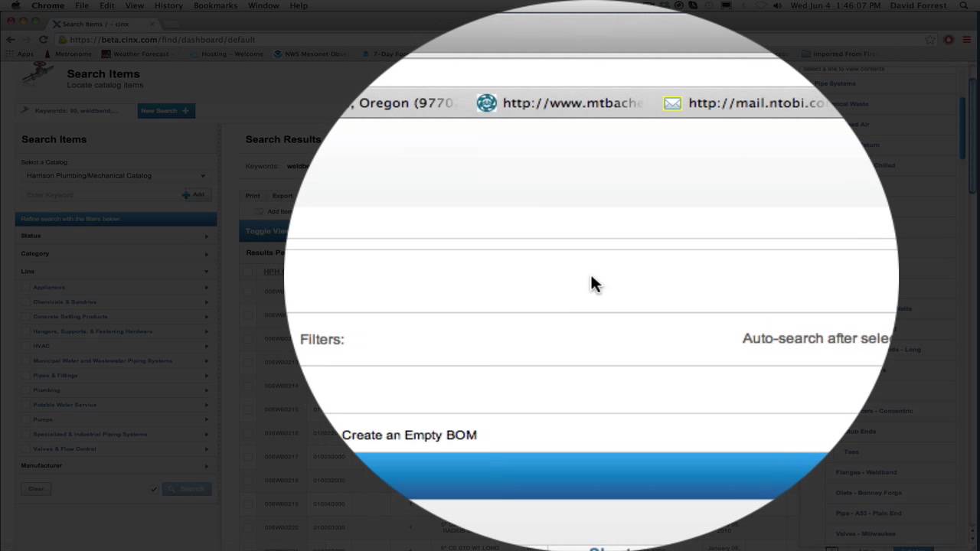Tick the Valves & Flow Control checkbox
This screenshot has height=551, width=980.
tap(25, 448)
